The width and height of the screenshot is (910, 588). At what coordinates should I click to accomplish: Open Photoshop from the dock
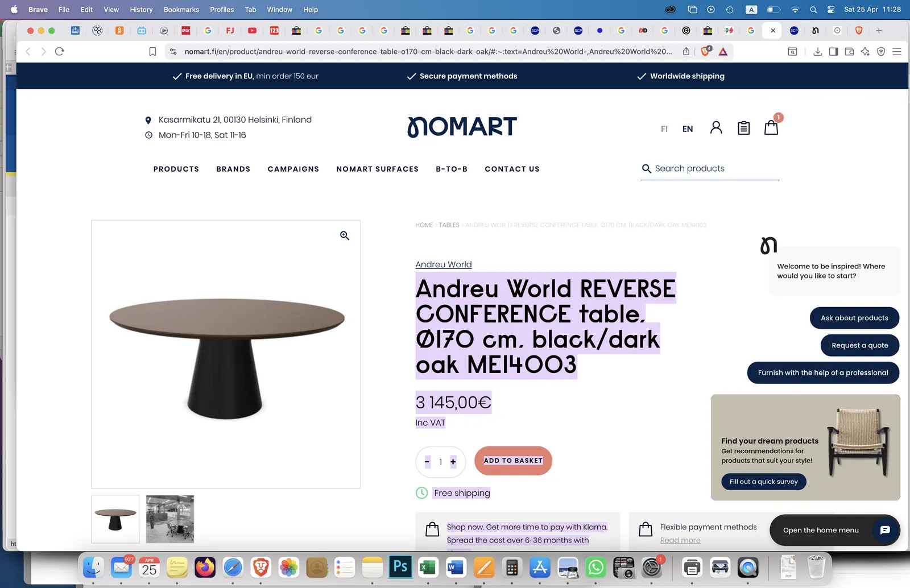(400, 566)
